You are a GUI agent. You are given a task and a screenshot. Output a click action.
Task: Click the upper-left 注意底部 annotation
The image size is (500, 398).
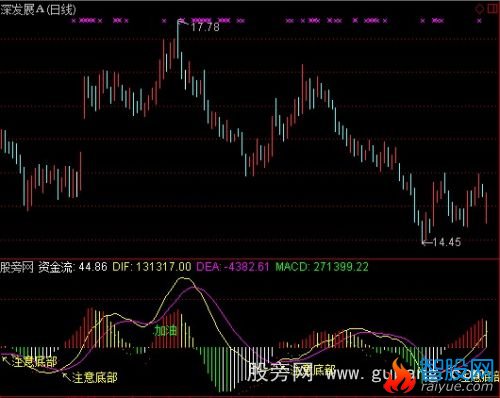coord(35,362)
